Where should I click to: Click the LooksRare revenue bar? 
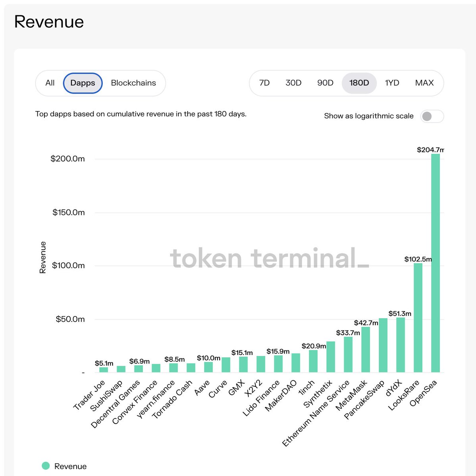(418, 318)
